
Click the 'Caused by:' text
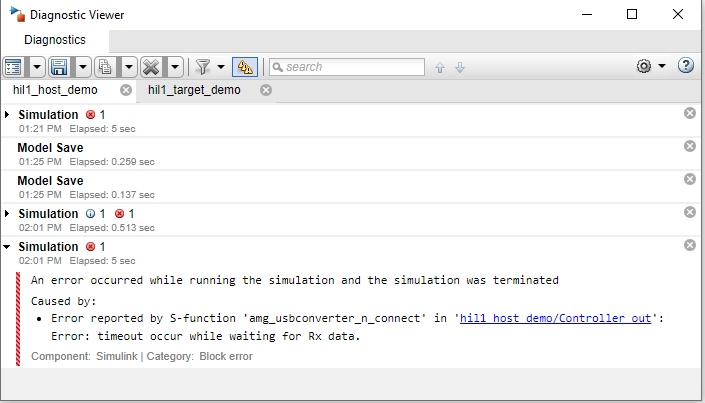64,301
